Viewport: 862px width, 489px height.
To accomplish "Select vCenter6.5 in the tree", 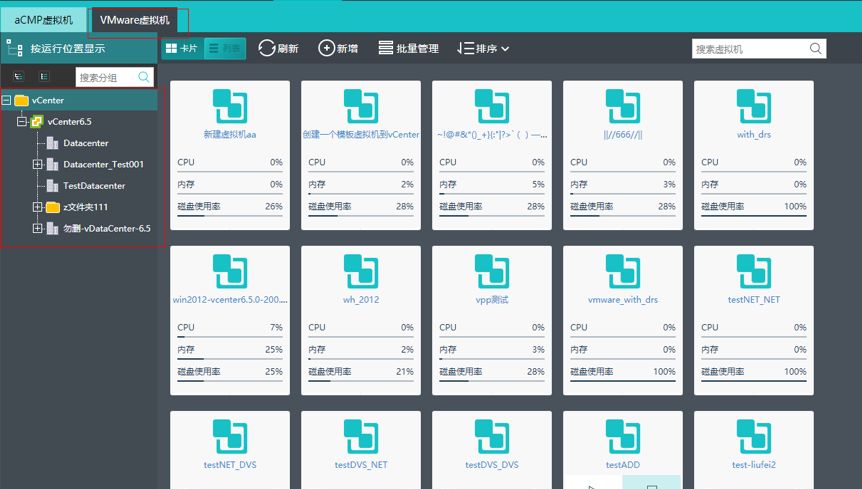I will pos(69,121).
